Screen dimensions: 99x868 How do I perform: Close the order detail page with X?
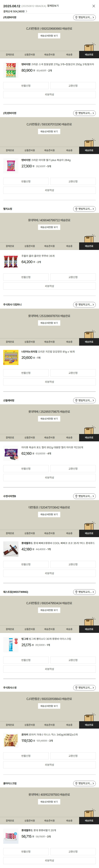pos(94,6)
